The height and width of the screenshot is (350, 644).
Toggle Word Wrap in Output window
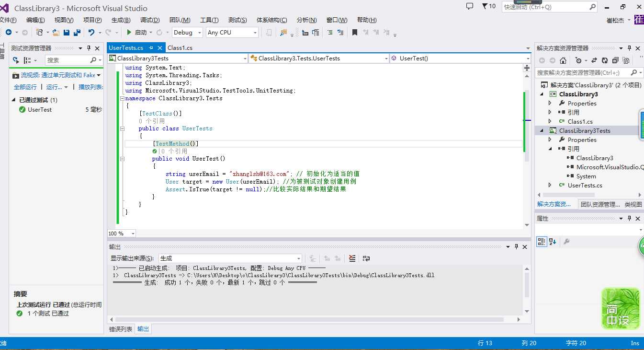coord(366,258)
